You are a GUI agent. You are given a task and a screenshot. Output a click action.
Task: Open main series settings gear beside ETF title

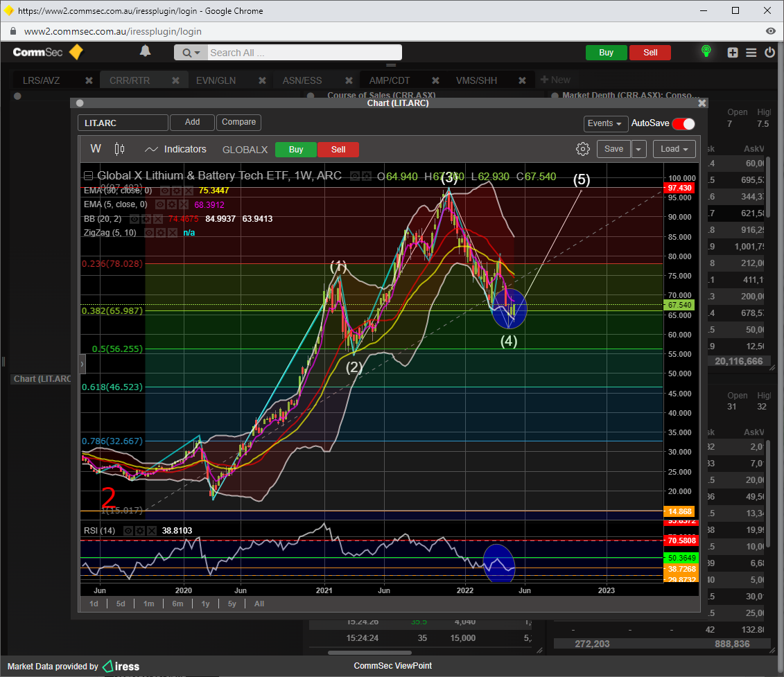367,176
